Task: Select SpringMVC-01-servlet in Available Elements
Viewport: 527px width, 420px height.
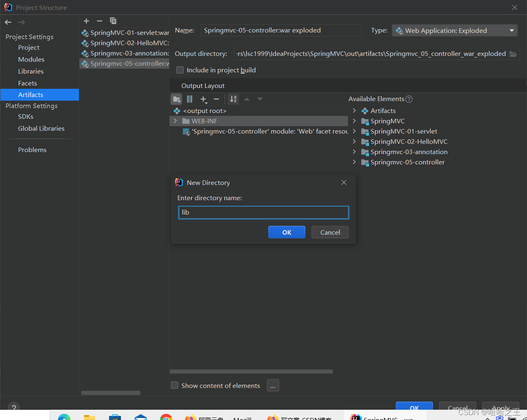Action: pos(404,131)
